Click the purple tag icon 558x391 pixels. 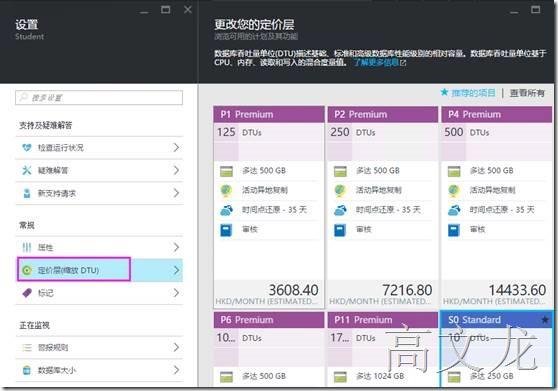27,293
